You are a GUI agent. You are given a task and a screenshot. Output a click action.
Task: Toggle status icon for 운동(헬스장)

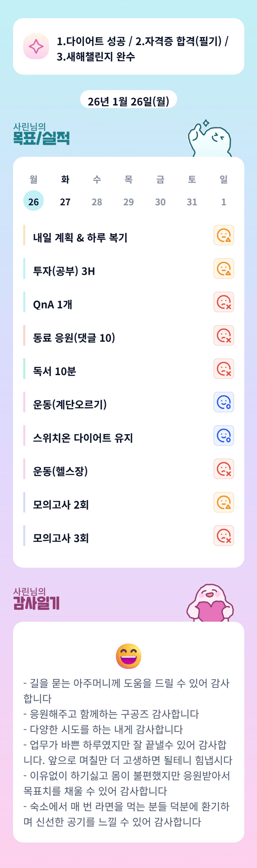tap(224, 469)
